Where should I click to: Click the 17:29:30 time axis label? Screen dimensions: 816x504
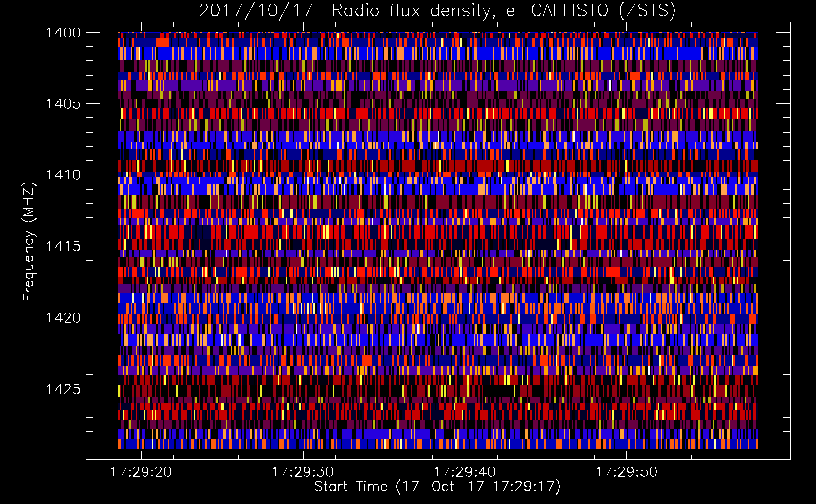(x=303, y=472)
